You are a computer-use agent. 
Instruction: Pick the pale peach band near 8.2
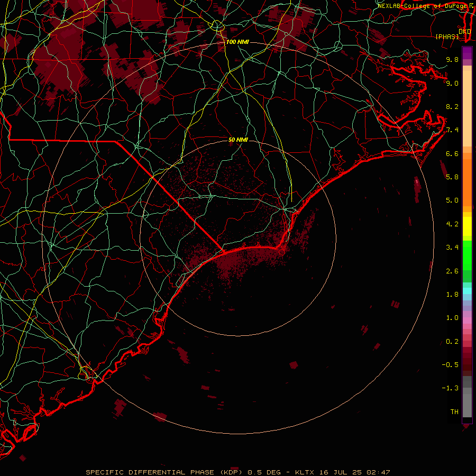point(467,108)
